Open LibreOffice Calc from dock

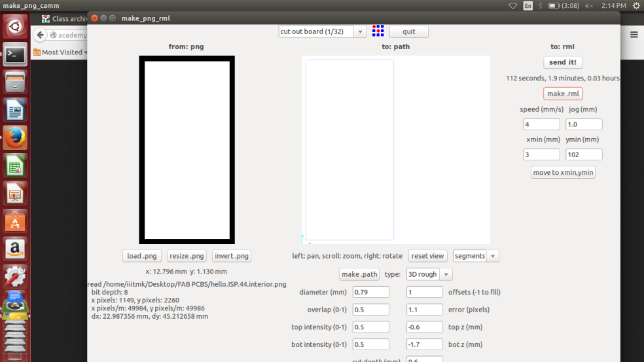pos(15,166)
